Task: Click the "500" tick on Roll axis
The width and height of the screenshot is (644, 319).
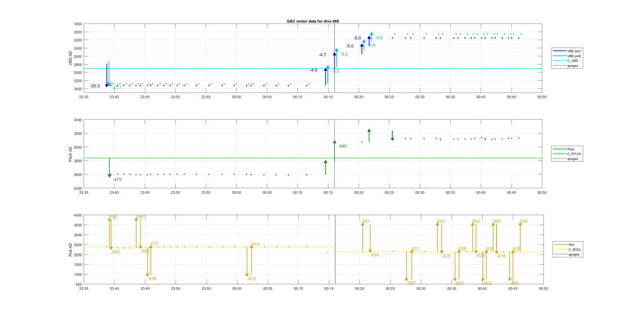Action: tap(80, 284)
